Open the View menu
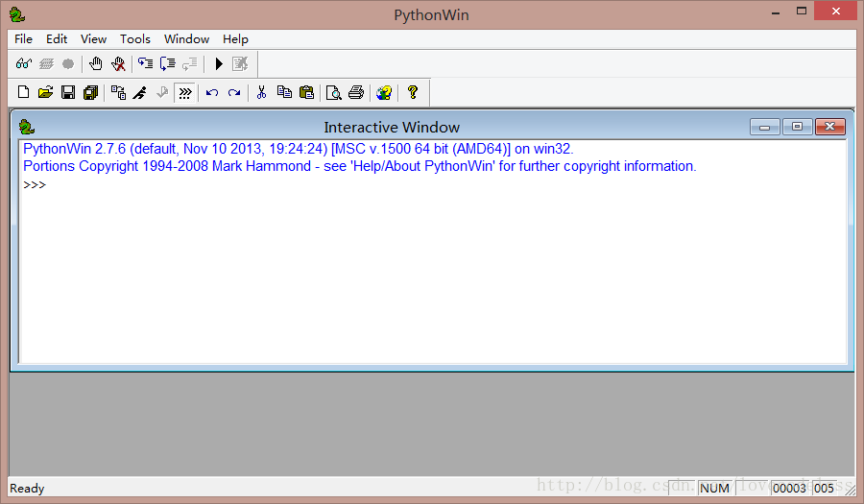Viewport: 864px width, 504px height. point(93,39)
